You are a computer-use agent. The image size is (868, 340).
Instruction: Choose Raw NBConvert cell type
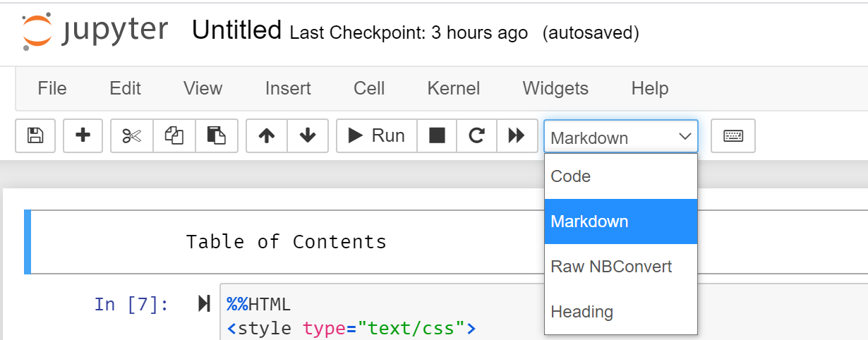(621, 267)
